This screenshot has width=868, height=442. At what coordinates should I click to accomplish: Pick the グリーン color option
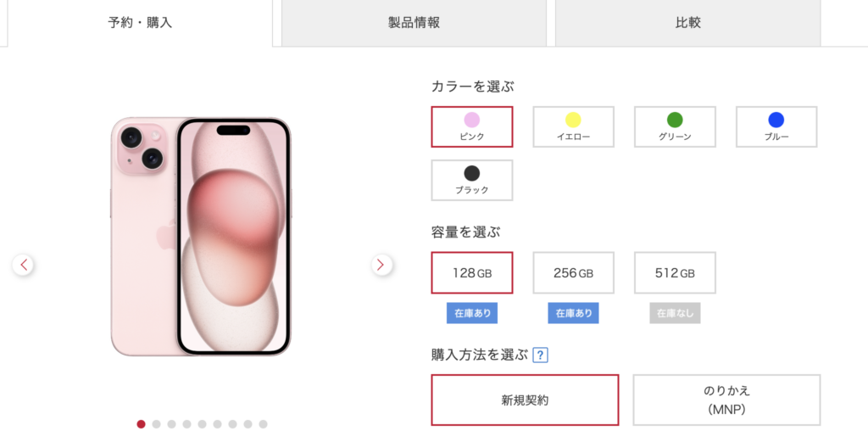click(x=675, y=127)
